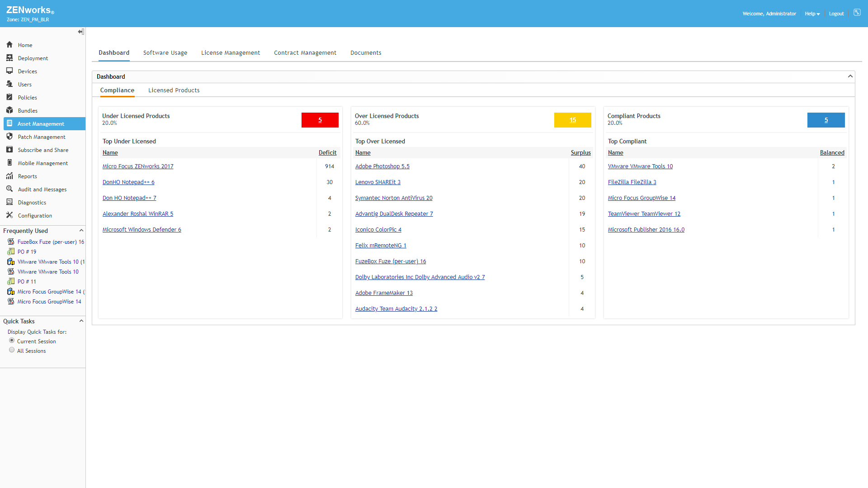
Task: Click icon beside VMware VMware Tools 10 (1
Action: tap(11, 262)
